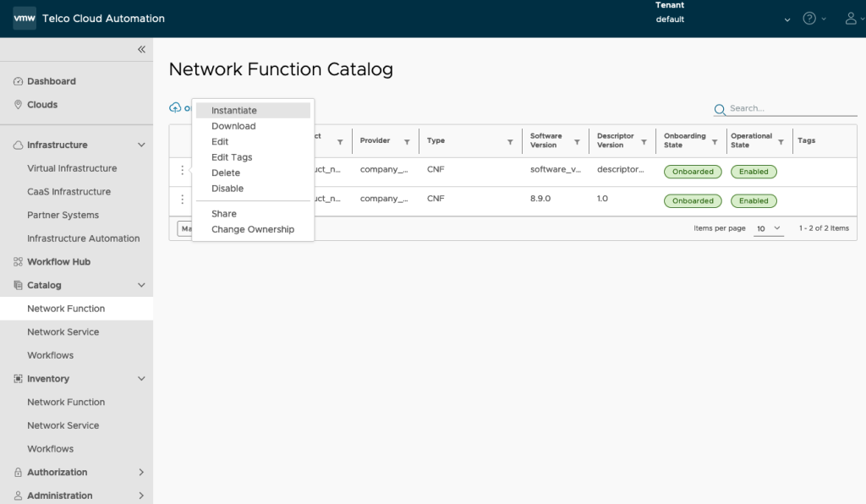866x504 pixels.
Task: Filter the Provider column
Action: pos(407,142)
